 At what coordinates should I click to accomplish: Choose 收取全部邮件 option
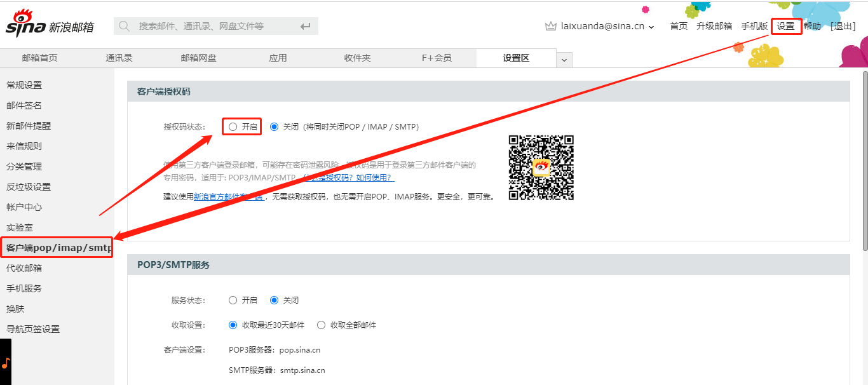click(321, 325)
